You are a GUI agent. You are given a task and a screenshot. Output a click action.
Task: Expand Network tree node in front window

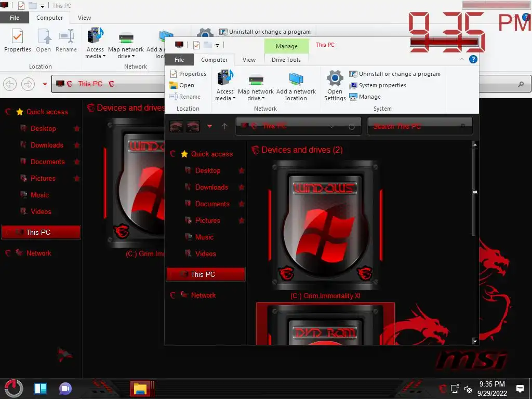[x=172, y=295]
